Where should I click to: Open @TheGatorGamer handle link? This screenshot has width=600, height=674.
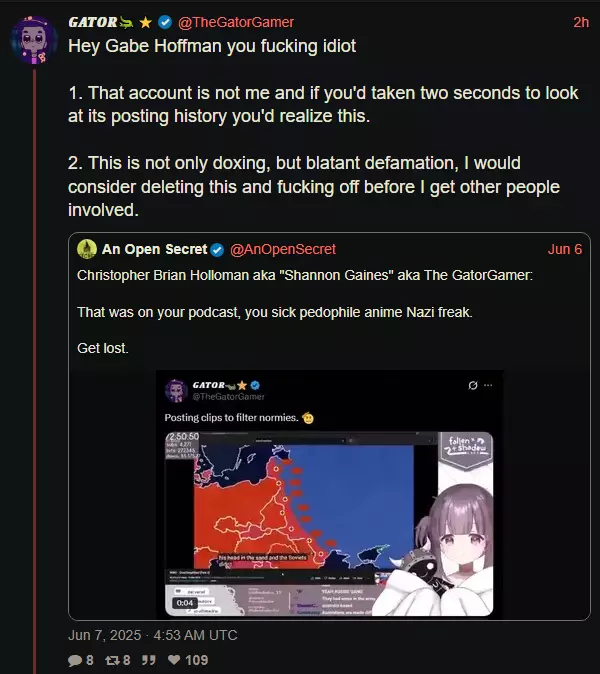pyautogui.click(x=236, y=22)
